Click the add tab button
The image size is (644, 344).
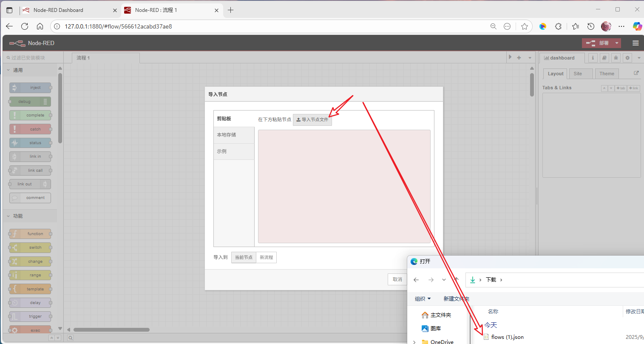coord(621,88)
